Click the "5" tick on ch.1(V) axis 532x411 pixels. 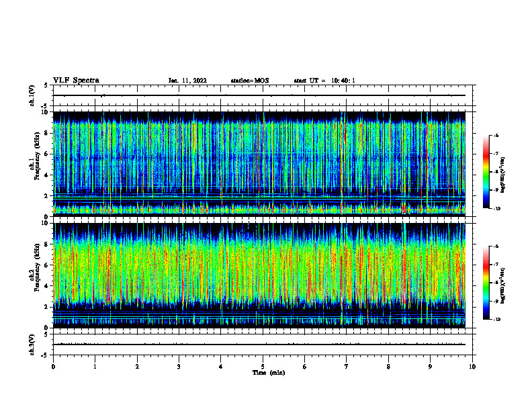tap(46, 85)
